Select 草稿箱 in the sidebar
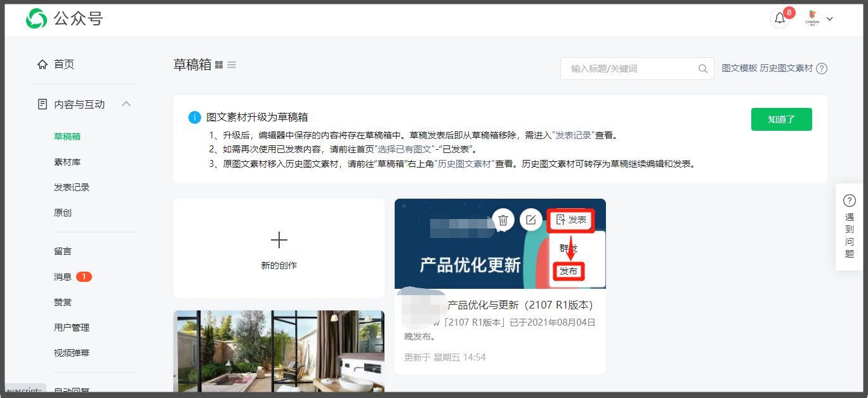 (x=67, y=136)
